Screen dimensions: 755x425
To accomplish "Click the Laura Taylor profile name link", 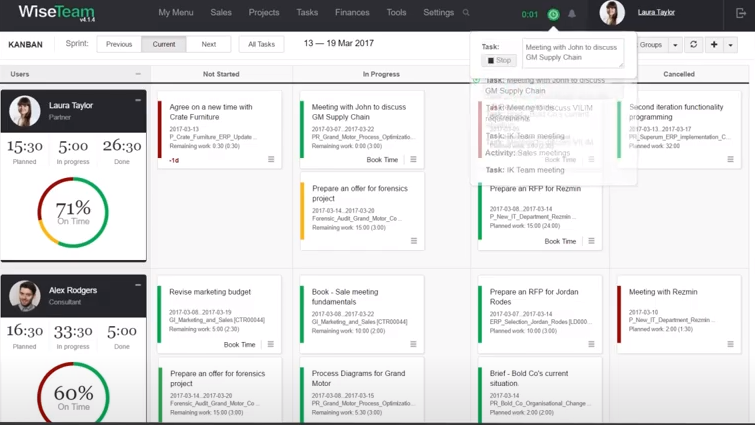I will tap(656, 13).
